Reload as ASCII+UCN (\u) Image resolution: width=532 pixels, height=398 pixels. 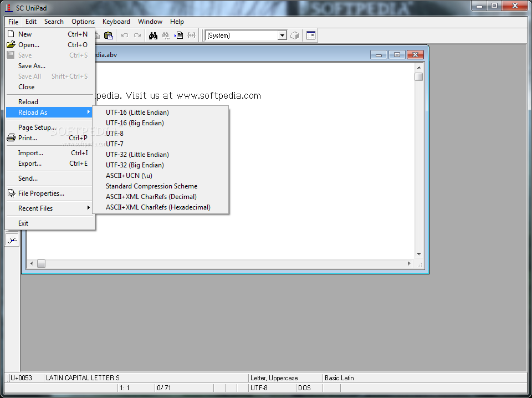tap(161, 175)
